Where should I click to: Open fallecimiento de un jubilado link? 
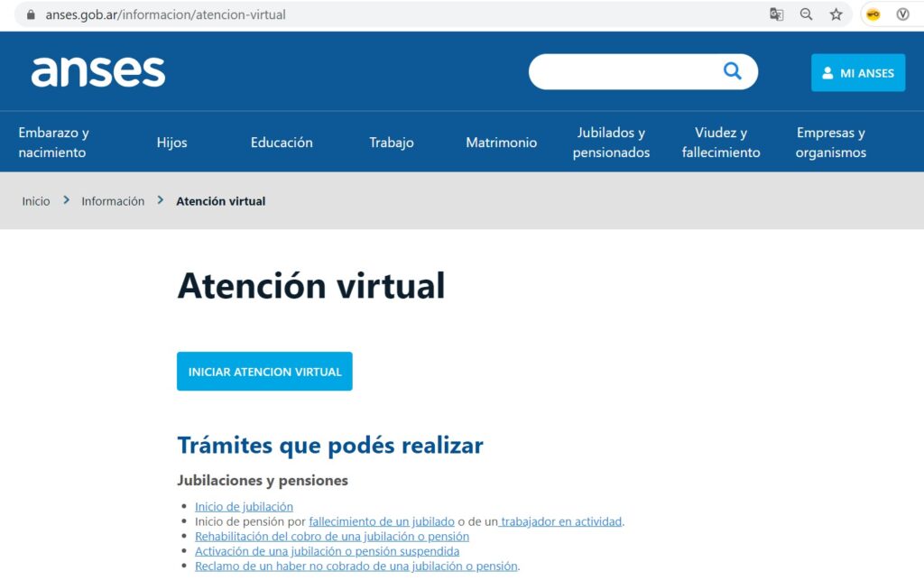point(382,521)
